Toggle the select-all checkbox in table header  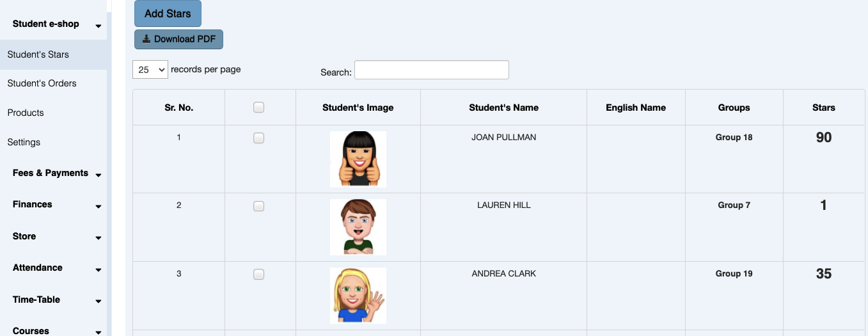point(258,108)
